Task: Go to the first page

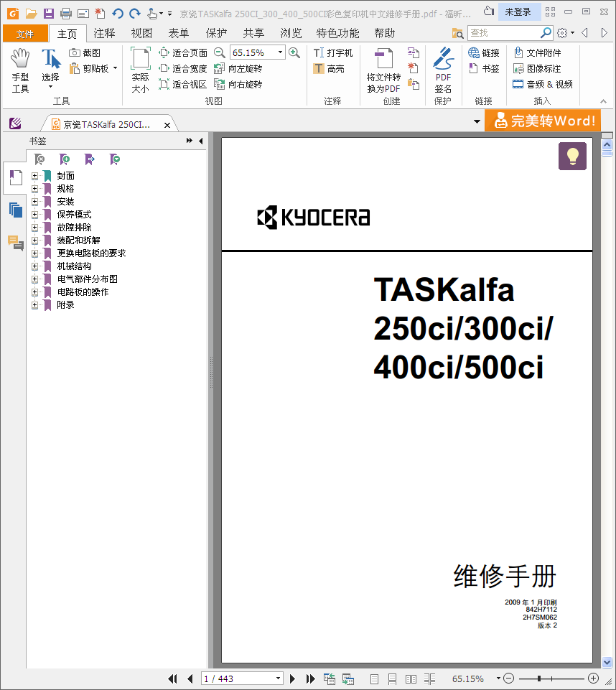Action: 172,679
